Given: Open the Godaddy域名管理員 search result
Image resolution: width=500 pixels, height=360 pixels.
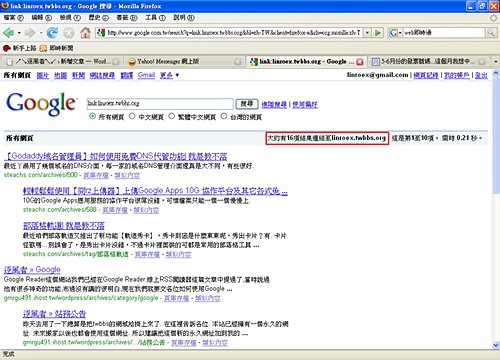Looking at the screenshot, I should coord(116,156).
